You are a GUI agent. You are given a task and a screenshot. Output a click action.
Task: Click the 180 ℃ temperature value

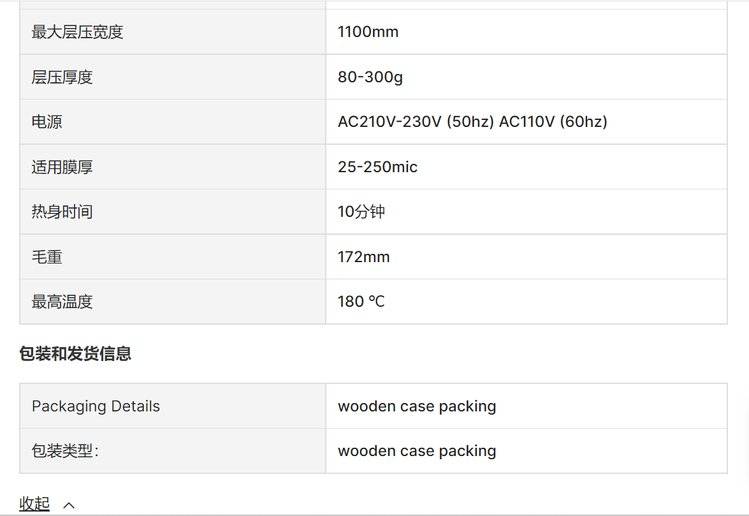pos(361,301)
